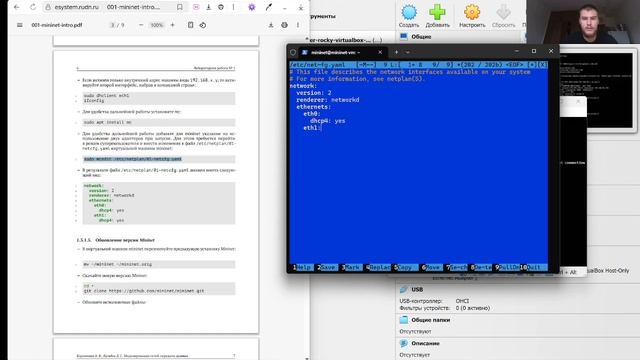Reload the esystem.rudn.ru page

point(33,7)
